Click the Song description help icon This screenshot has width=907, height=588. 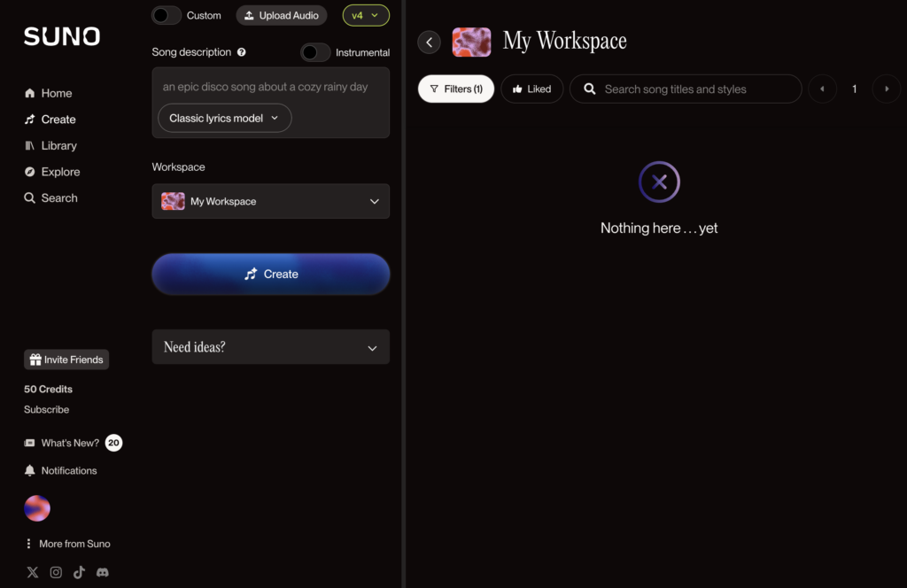click(x=242, y=52)
